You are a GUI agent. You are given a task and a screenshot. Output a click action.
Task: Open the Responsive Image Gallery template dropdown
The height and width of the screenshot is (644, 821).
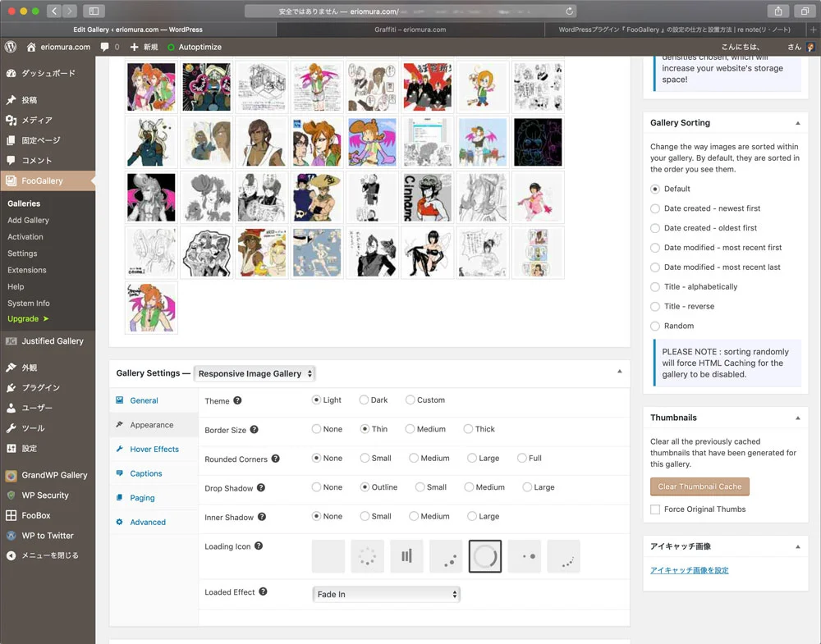(255, 373)
